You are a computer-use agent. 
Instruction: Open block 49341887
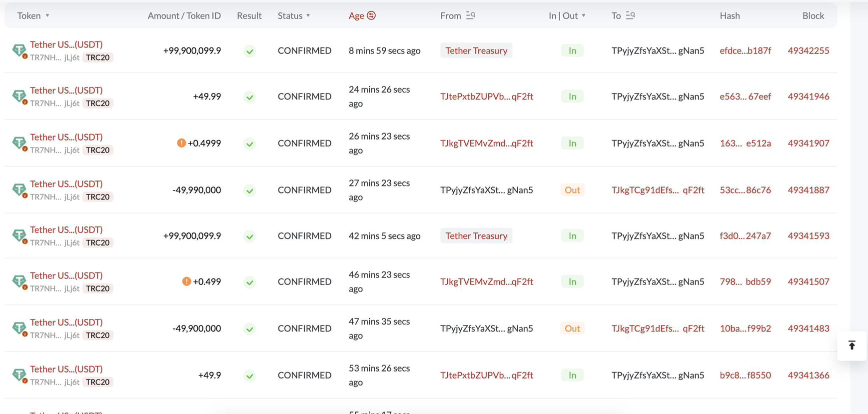(808, 190)
